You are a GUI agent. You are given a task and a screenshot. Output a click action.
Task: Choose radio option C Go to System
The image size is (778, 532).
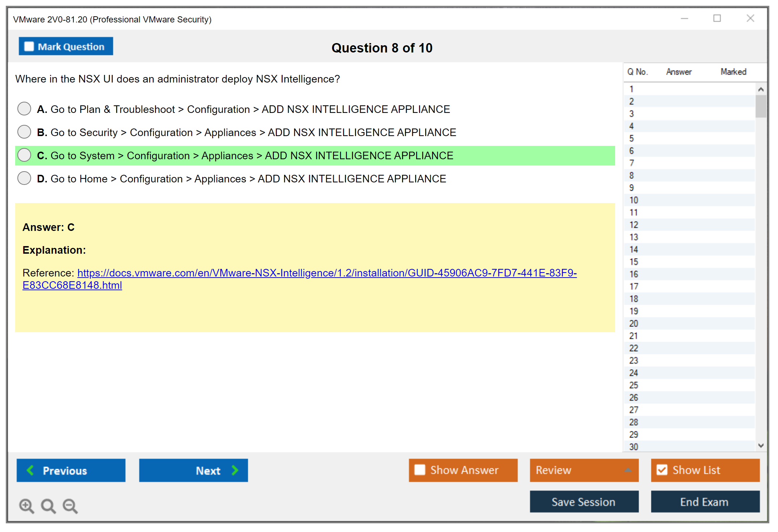[24, 155]
